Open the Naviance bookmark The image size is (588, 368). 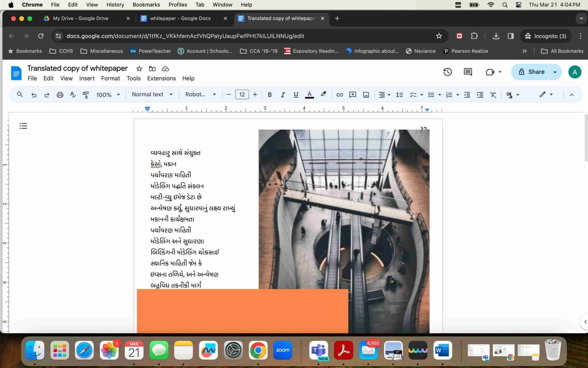tap(421, 51)
